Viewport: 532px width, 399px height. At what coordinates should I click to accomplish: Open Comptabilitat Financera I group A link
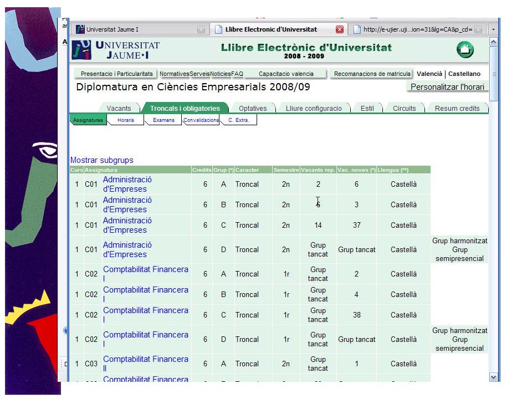tap(146, 273)
